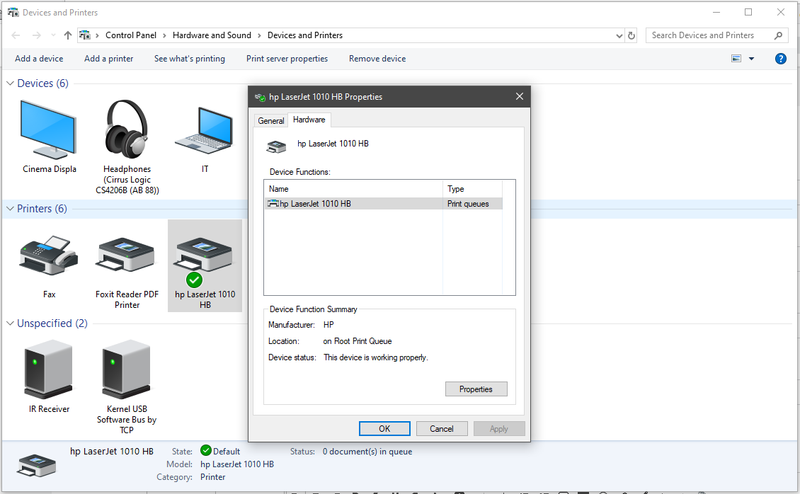Open the recent locations dropdown arrow
The width and height of the screenshot is (800, 494).
53,35
